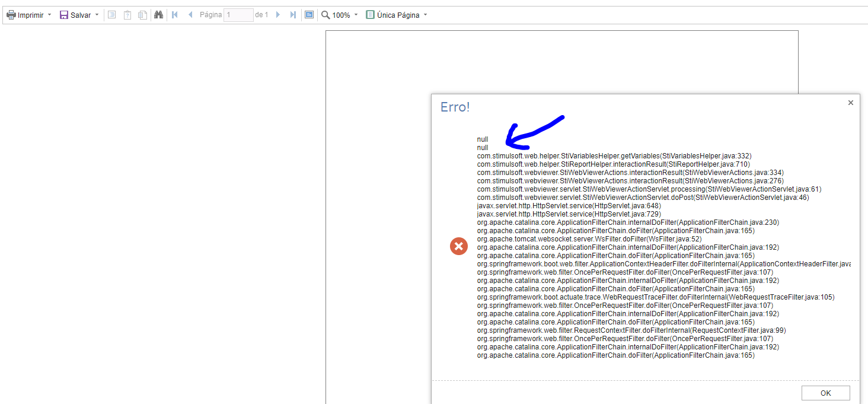Click the bookmarks panel icon in toolbar
Viewport: 868px width, 404px height.
coord(111,15)
